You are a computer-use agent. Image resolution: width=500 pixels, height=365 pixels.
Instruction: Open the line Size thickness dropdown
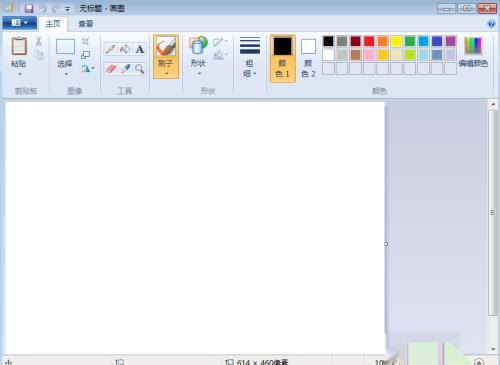pyautogui.click(x=250, y=57)
